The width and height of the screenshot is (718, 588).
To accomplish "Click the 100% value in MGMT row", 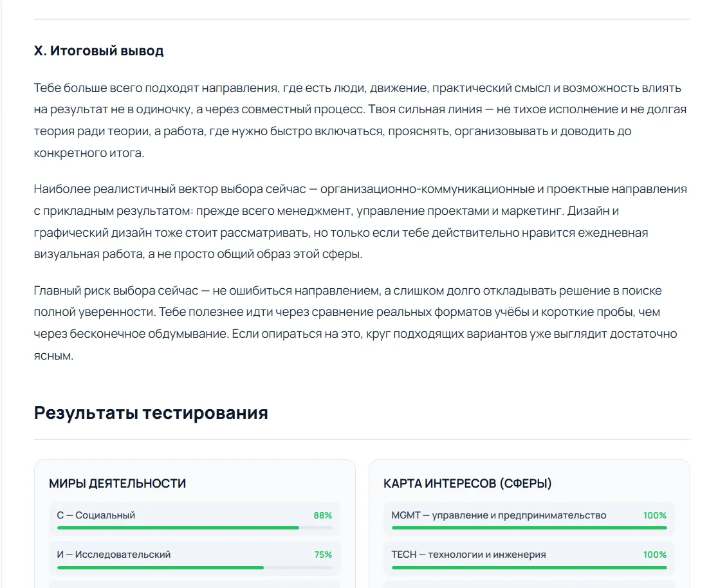I will click(655, 515).
